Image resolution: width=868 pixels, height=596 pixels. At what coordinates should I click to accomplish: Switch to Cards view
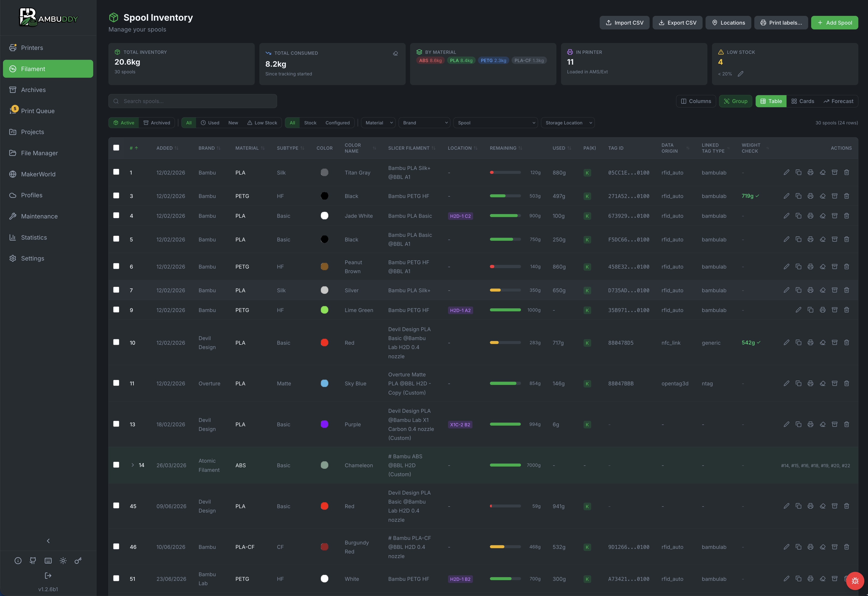pos(803,101)
